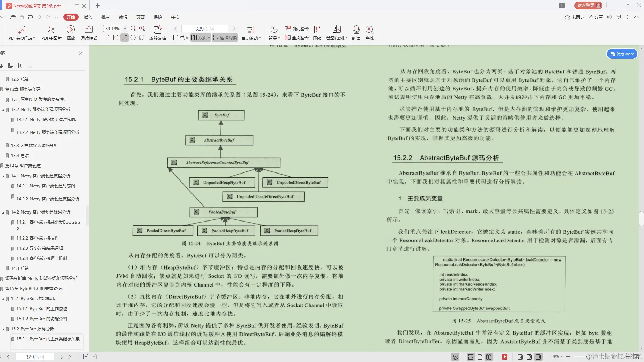The image size is (644, 362).
Task: Open the 查找 find tool
Action: tap(369, 33)
